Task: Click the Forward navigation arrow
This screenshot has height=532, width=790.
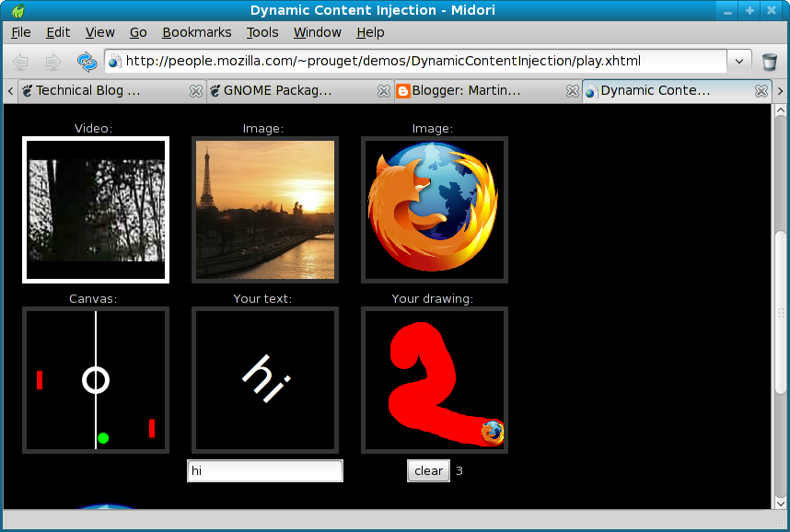Action: click(x=52, y=62)
